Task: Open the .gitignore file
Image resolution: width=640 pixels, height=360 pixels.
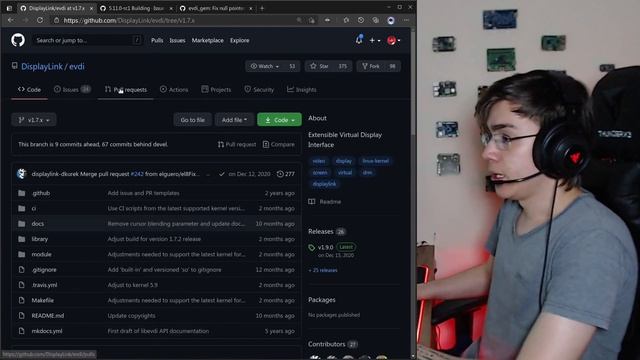Action: 44,270
